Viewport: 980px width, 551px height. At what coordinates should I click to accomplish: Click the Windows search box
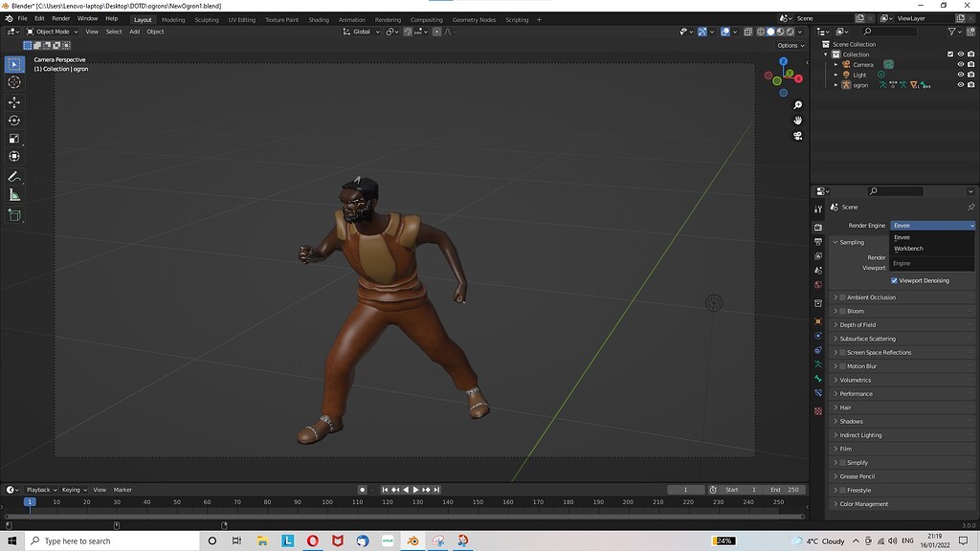pos(113,541)
